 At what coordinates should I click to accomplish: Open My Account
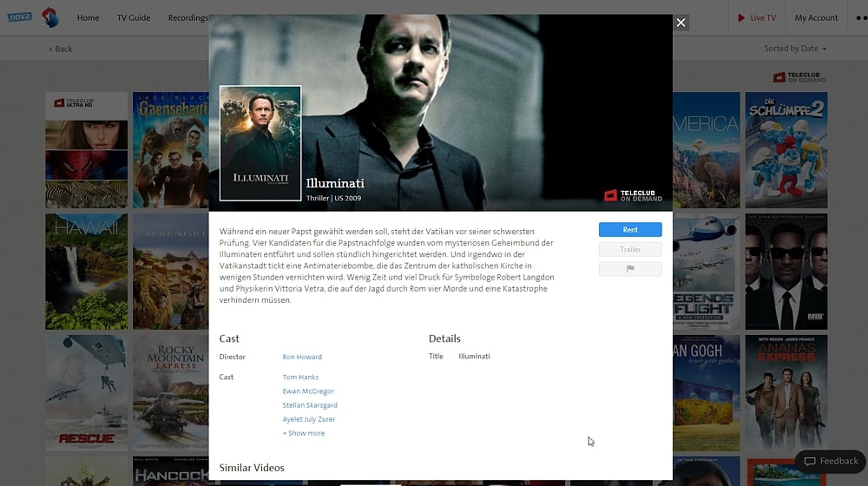coord(816,17)
